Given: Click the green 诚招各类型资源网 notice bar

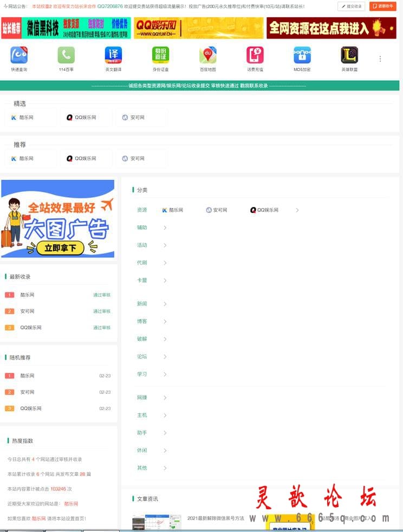Looking at the screenshot, I should click(x=199, y=86).
